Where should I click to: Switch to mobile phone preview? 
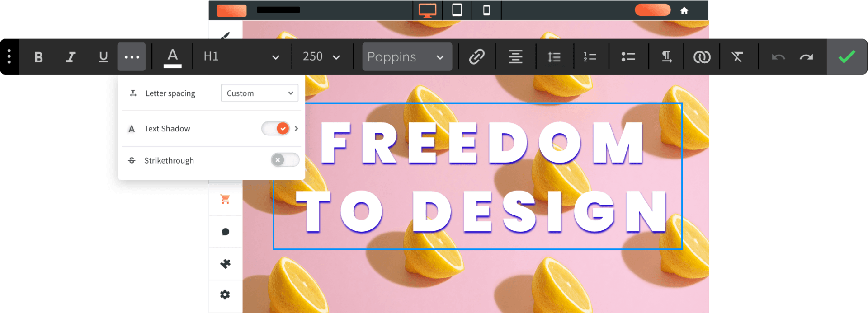pyautogui.click(x=486, y=10)
